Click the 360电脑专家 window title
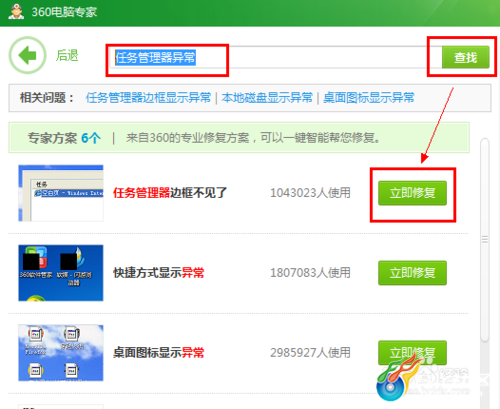This screenshot has height=409, width=500. tap(64, 12)
